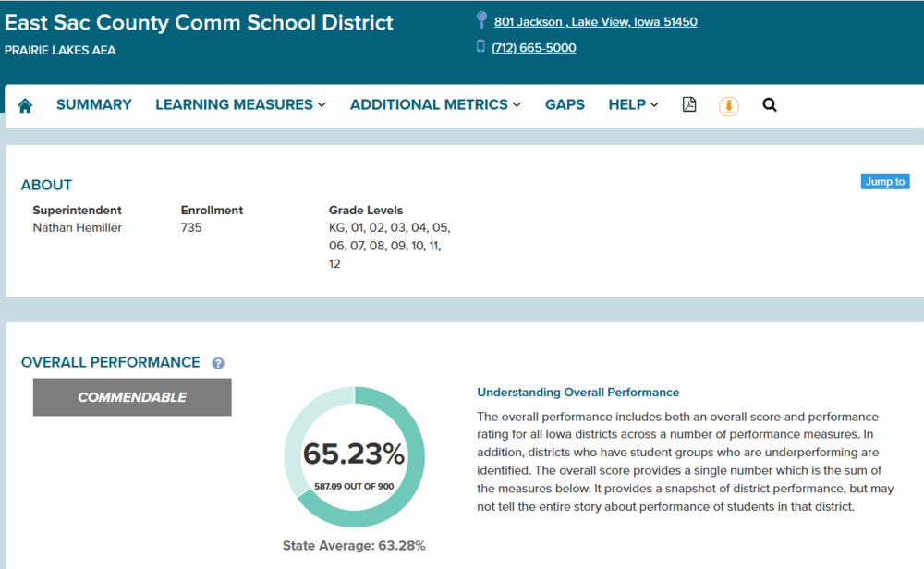Click the State Average 63.28% text
924x569 pixels.
point(354,545)
